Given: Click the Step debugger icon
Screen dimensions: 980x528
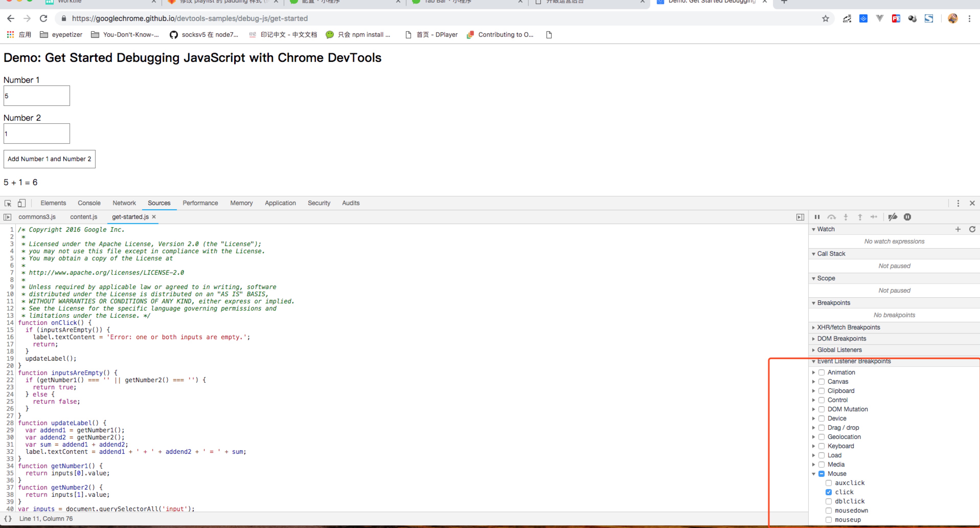Looking at the screenshot, I should [x=874, y=217].
